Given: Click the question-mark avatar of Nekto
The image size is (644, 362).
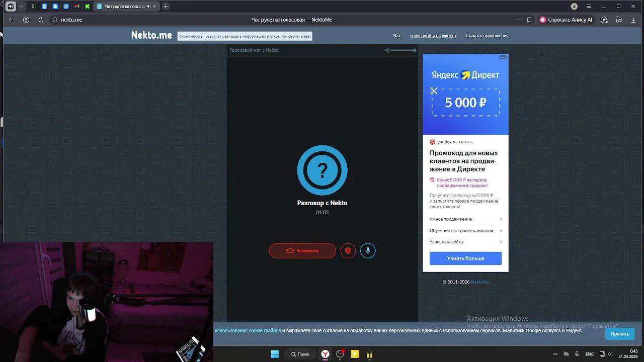Looking at the screenshot, I should [322, 170].
